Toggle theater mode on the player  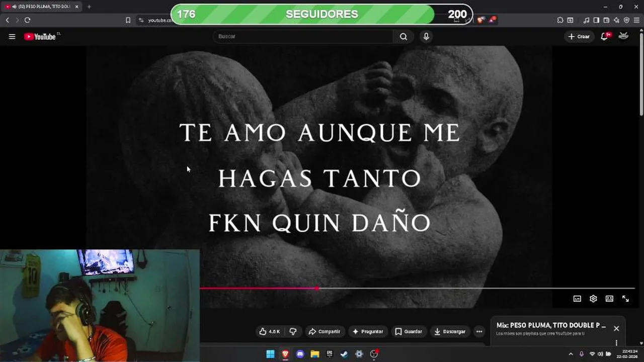(x=609, y=299)
